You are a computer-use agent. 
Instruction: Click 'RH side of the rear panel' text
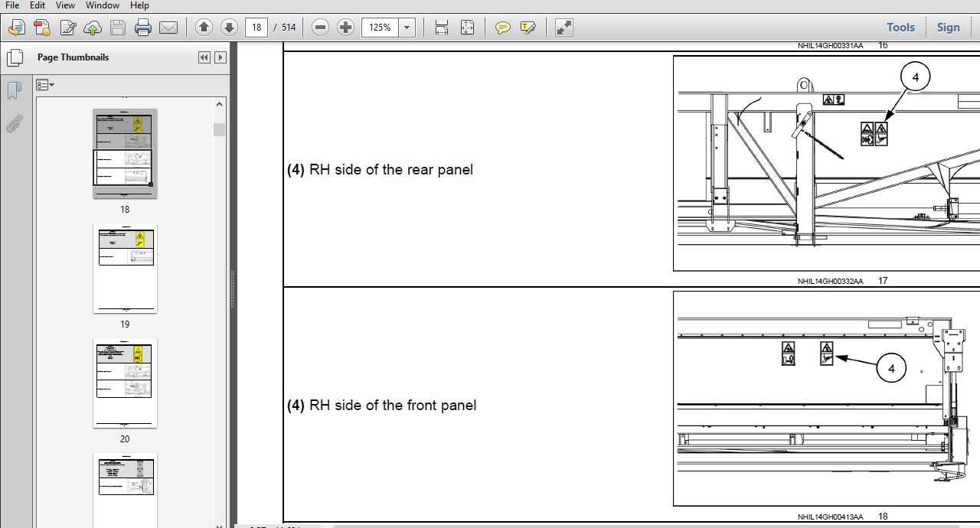pos(391,170)
